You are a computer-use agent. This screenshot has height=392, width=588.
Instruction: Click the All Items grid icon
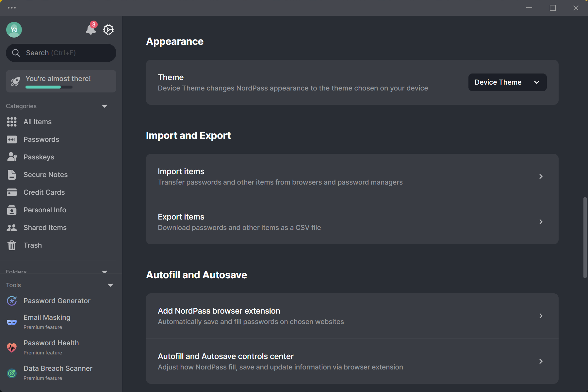point(12,122)
